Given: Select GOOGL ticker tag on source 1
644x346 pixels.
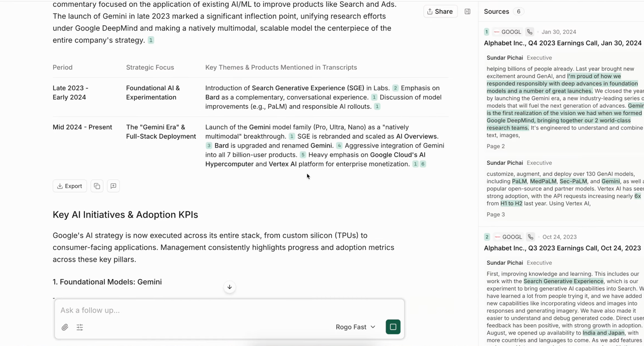Looking at the screenshot, I should point(508,32).
